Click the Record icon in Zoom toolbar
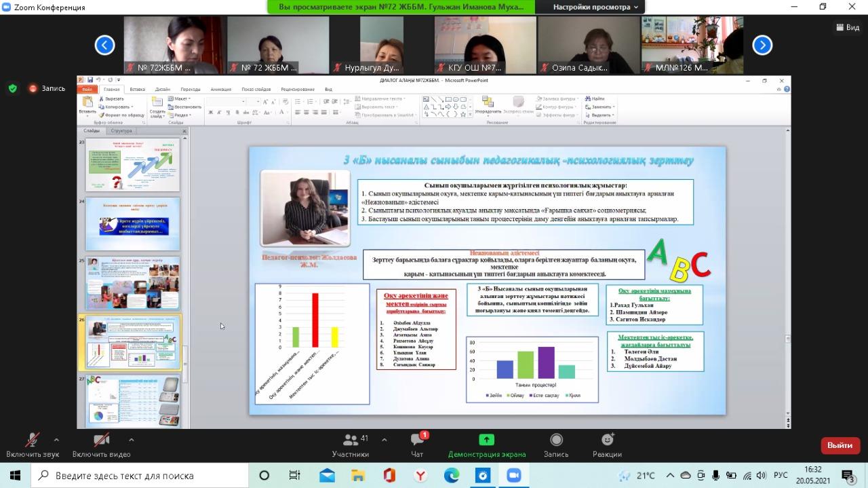The image size is (868, 488). (556, 440)
